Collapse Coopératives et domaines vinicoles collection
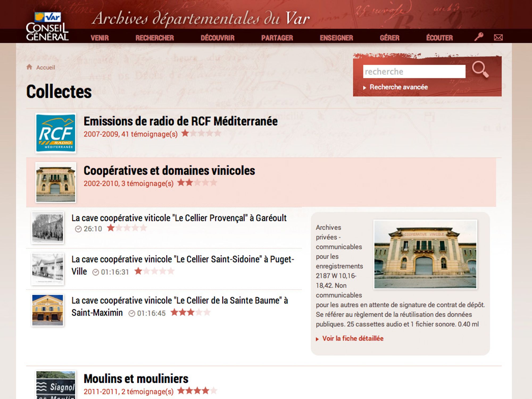The width and height of the screenshot is (532, 399). tap(169, 171)
